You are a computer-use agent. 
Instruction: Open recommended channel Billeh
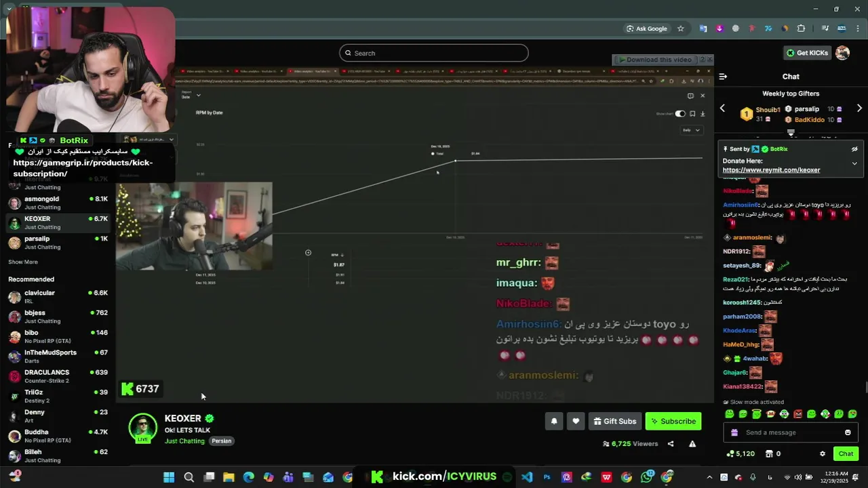pos(58,455)
